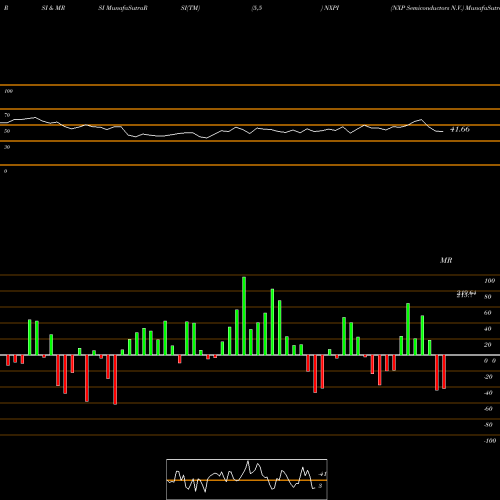Click the 80 label on the MR axis
Viewport: 500px width, 500px height.
point(487,297)
